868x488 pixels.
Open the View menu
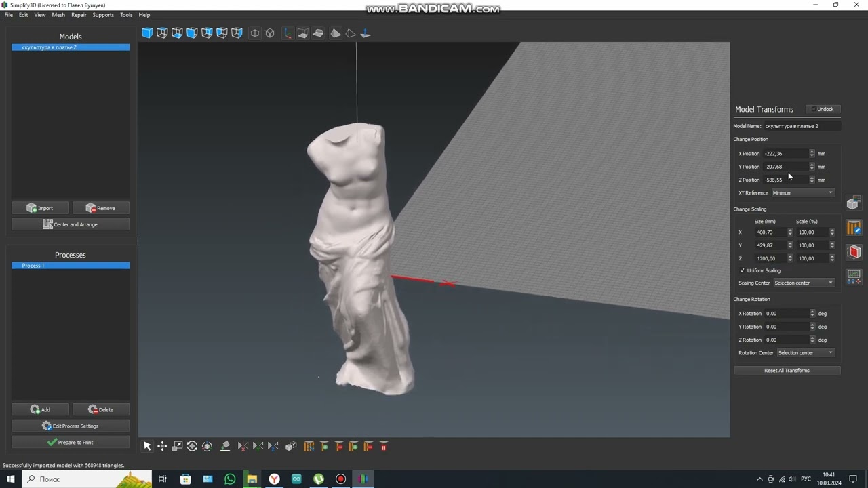click(x=40, y=15)
